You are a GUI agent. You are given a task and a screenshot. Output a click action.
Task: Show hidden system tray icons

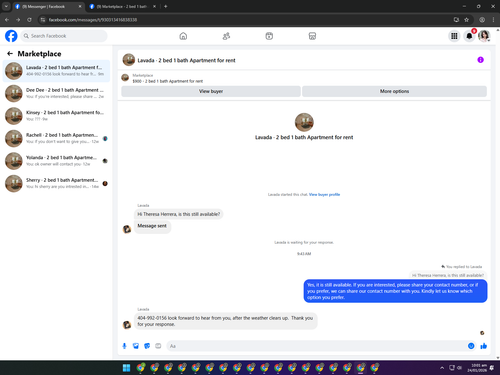point(442,368)
